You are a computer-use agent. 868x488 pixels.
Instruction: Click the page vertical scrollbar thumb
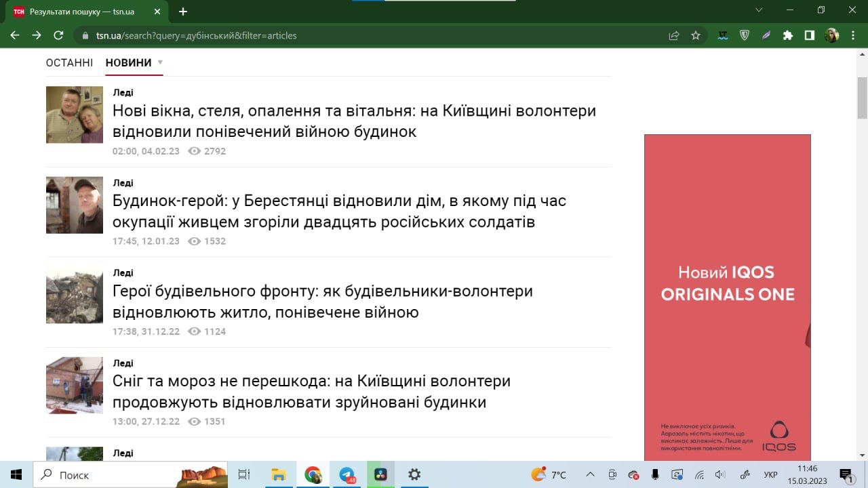pyautogui.click(x=863, y=98)
